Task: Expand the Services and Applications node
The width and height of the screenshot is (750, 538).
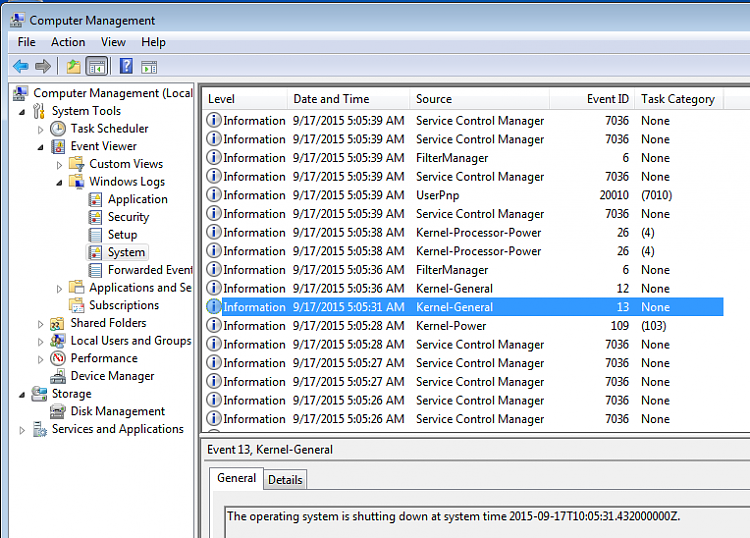Action: point(22,430)
